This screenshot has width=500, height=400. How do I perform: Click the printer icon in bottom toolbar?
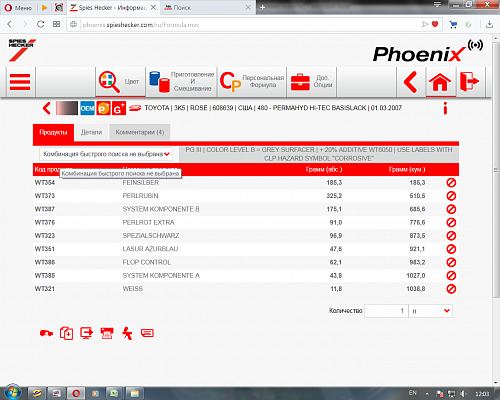click(107, 333)
